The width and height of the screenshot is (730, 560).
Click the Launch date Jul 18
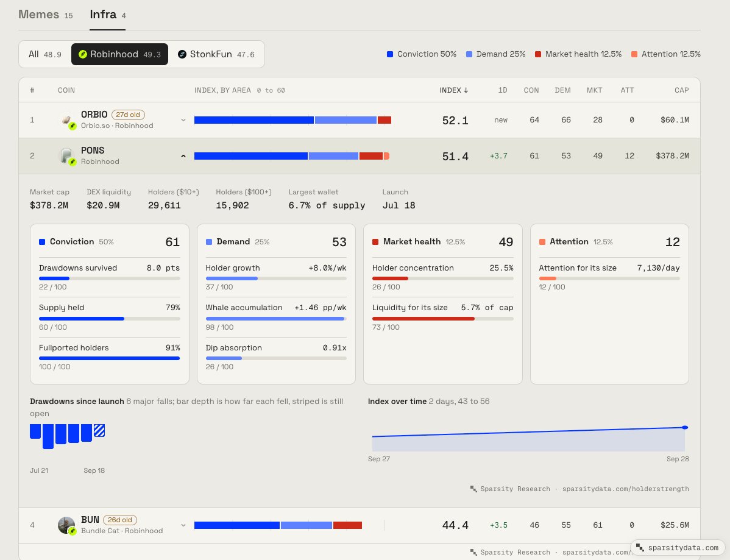click(x=399, y=205)
